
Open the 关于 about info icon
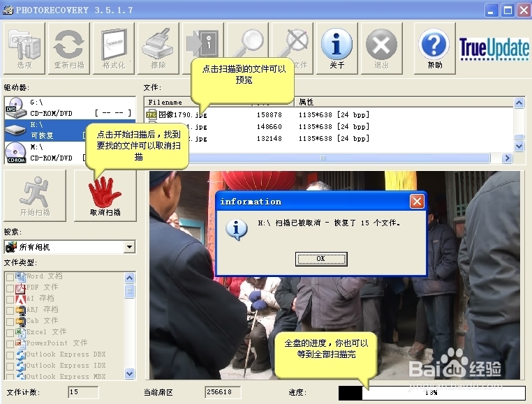(337, 48)
